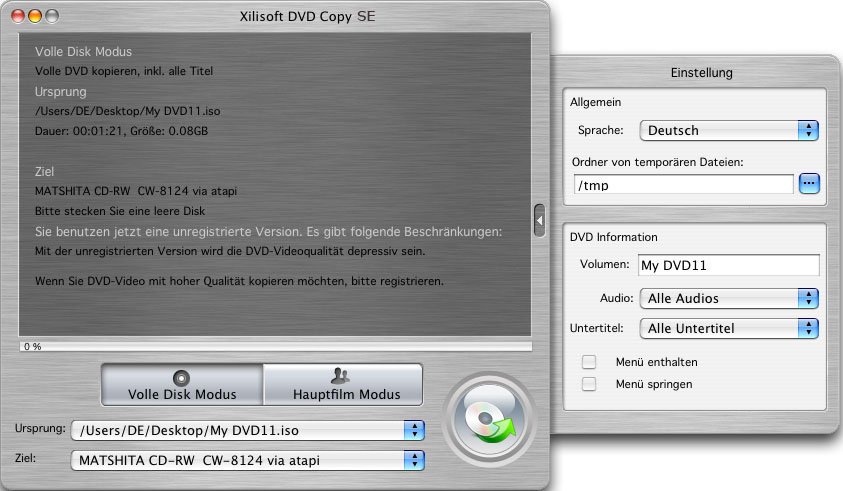Click the 0 % progress bar
Image resolution: width=843 pixels, height=491 pixels.
tap(276, 347)
